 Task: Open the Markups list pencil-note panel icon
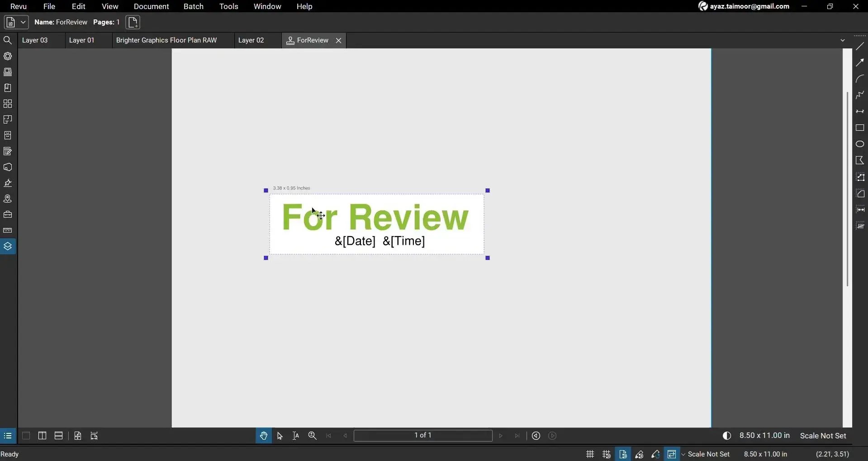pyautogui.click(x=8, y=151)
